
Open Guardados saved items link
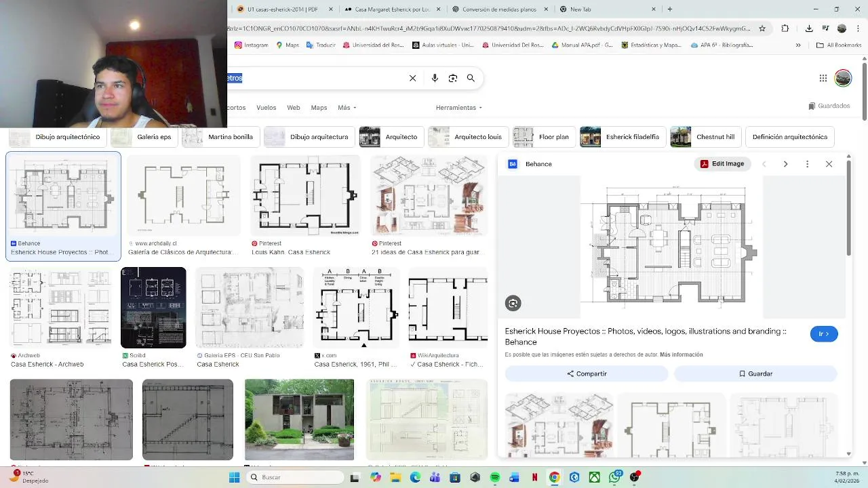[829, 106]
